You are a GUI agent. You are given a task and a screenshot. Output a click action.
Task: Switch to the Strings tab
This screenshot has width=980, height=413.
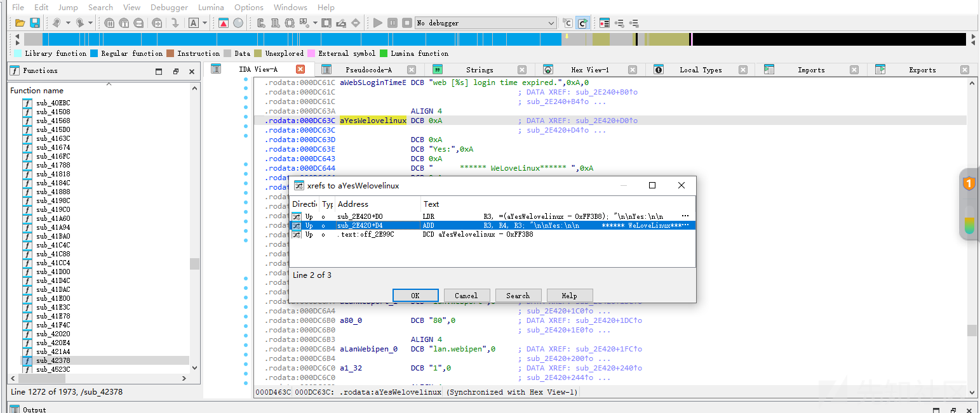480,70
